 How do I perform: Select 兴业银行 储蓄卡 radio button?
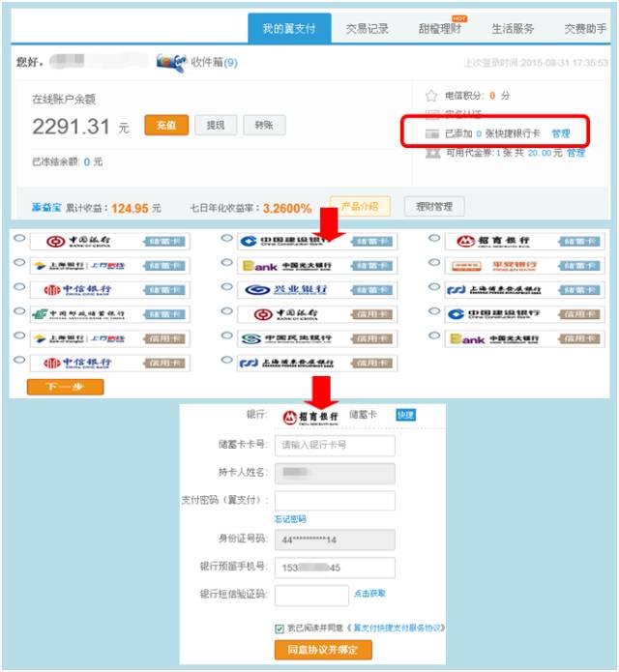(x=227, y=287)
